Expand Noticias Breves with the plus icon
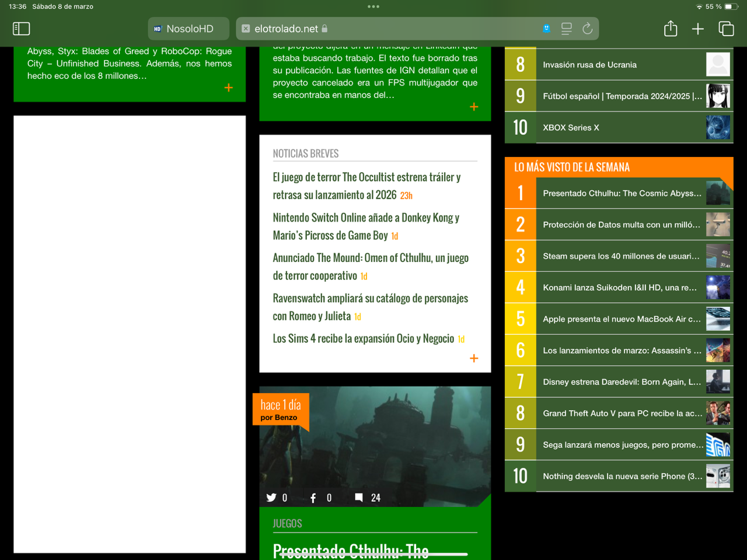 tap(474, 358)
